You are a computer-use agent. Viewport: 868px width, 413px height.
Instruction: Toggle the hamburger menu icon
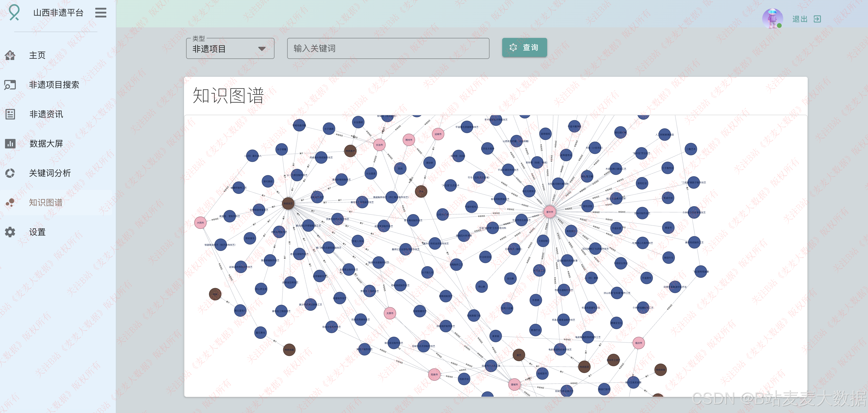click(101, 13)
